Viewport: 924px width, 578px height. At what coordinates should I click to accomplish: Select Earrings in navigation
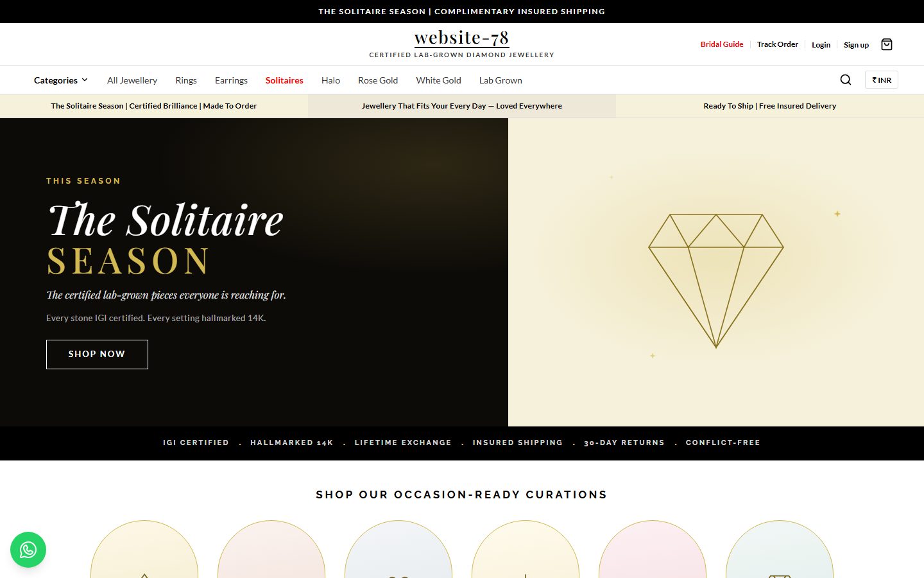(231, 80)
